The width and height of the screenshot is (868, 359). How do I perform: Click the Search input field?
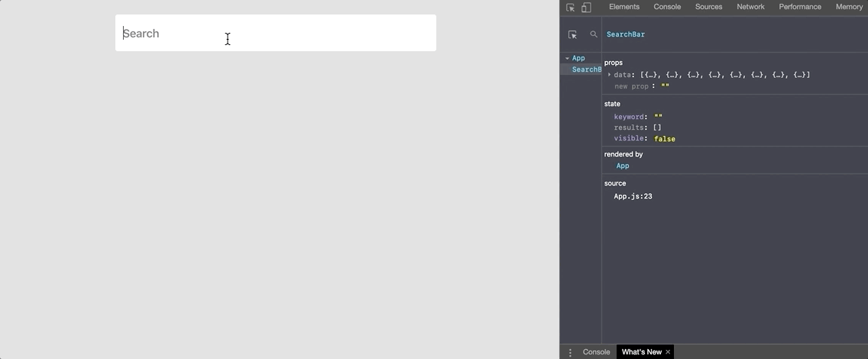276,33
